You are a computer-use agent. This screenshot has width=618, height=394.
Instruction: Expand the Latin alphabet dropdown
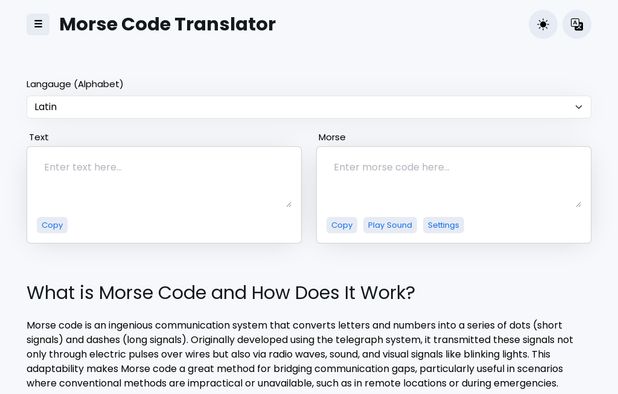pos(309,107)
